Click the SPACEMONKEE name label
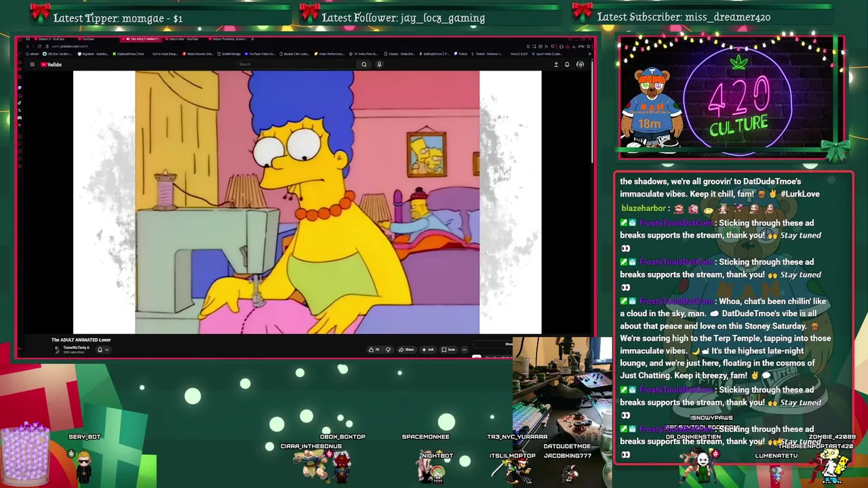The width and height of the screenshot is (868, 488). (426, 436)
